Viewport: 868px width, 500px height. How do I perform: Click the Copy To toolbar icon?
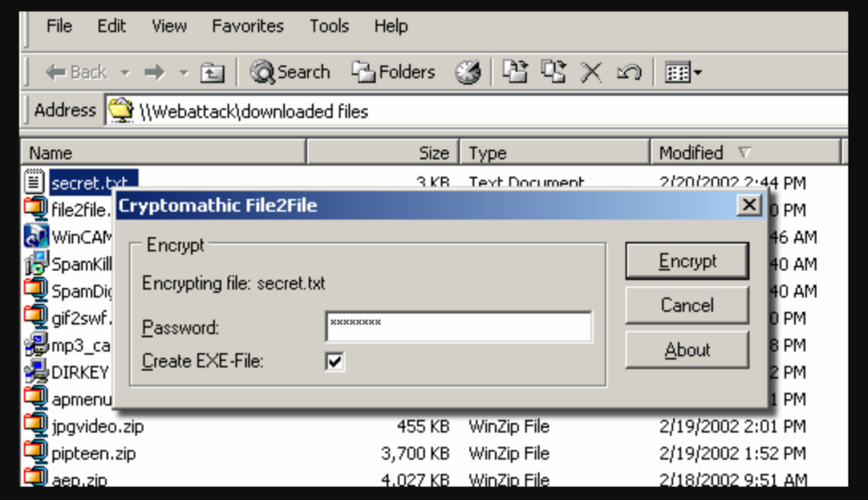point(554,72)
